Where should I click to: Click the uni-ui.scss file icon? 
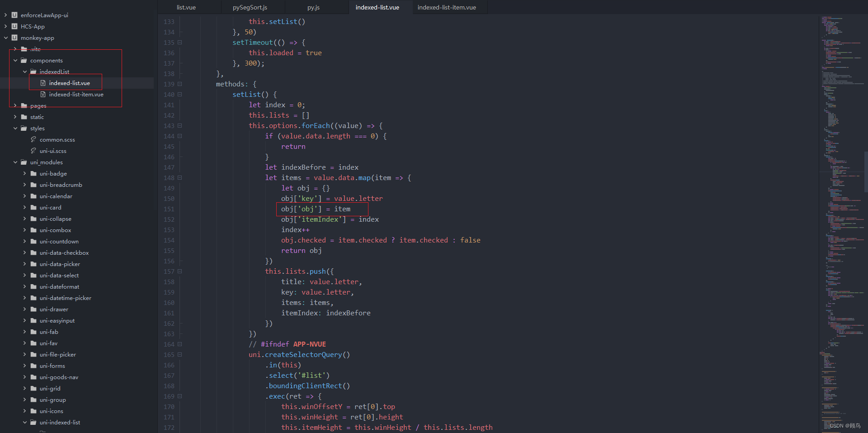pos(33,151)
